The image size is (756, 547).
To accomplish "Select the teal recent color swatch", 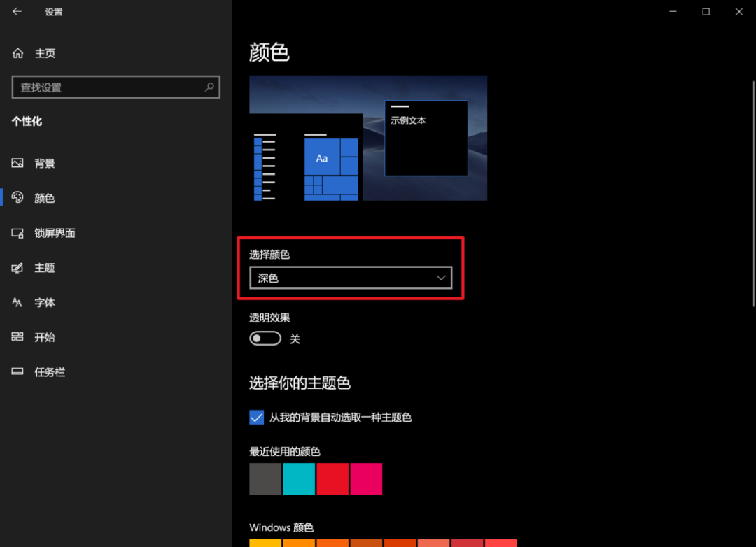I will [299, 479].
